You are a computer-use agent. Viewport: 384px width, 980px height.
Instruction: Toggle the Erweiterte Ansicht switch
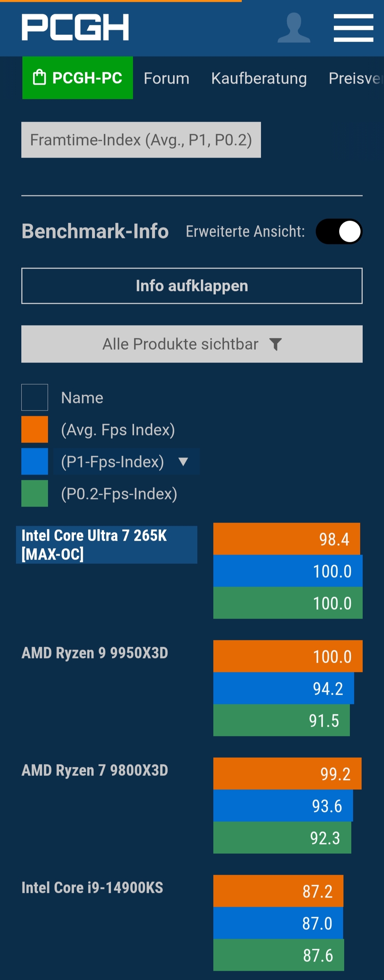[339, 231]
